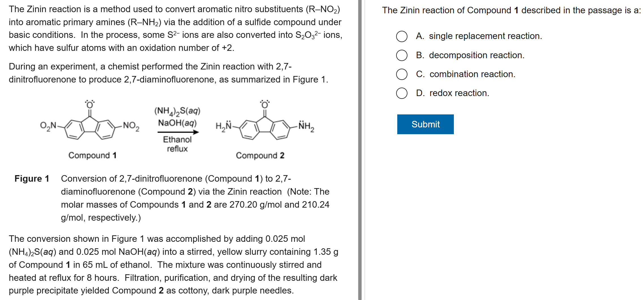The image size is (644, 300).
Task: Click the 'Compound 1' label under the structure
Action: [92, 155]
